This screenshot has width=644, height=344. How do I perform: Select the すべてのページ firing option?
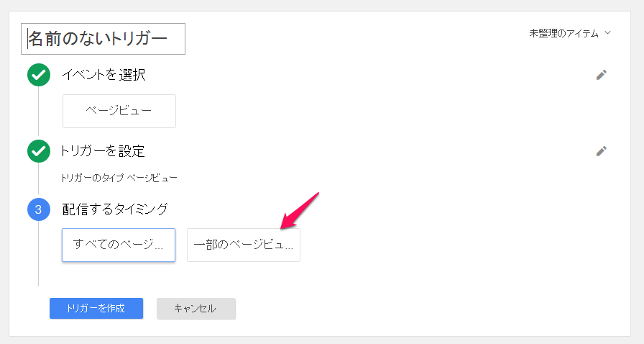[119, 245]
